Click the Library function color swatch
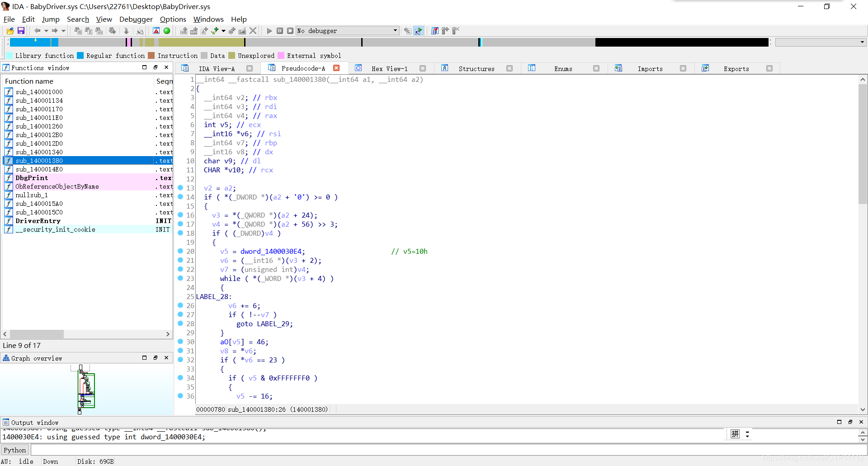 pyautogui.click(x=9, y=56)
